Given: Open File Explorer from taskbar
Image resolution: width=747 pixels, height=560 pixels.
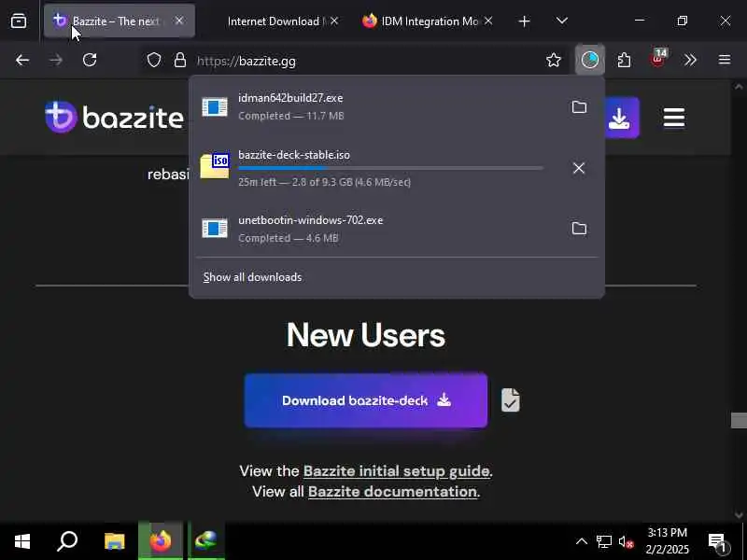Looking at the screenshot, I should coord(114,541).
